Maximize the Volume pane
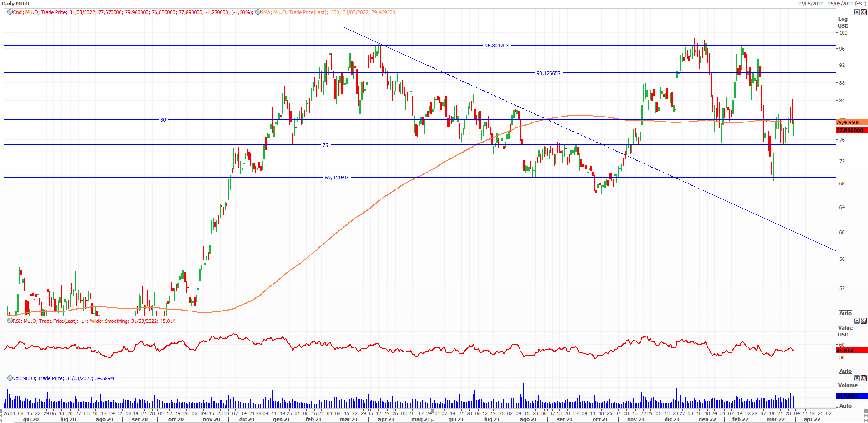868x423 pixels. pos(857,378)
